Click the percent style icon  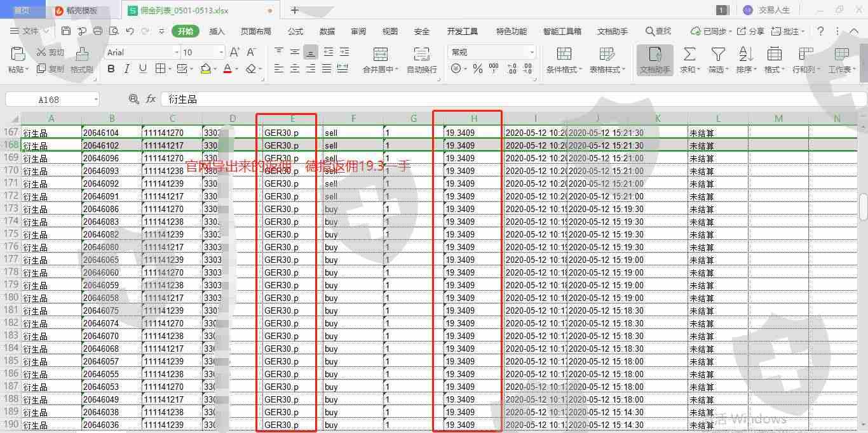[x=477, y=69]
